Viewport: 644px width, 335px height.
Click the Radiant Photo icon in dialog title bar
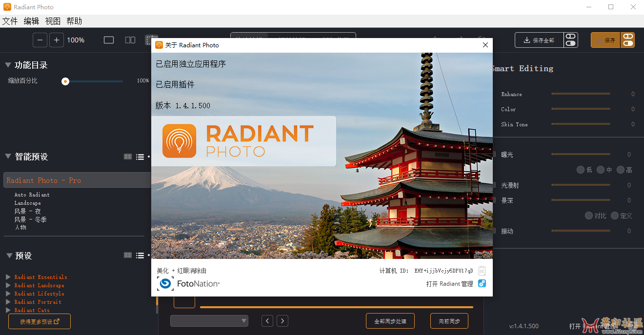tap(159, 45)
